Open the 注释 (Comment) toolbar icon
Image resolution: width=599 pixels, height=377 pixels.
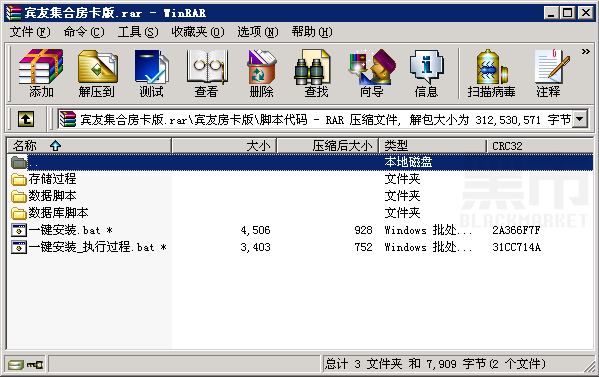tap(549, 72)
